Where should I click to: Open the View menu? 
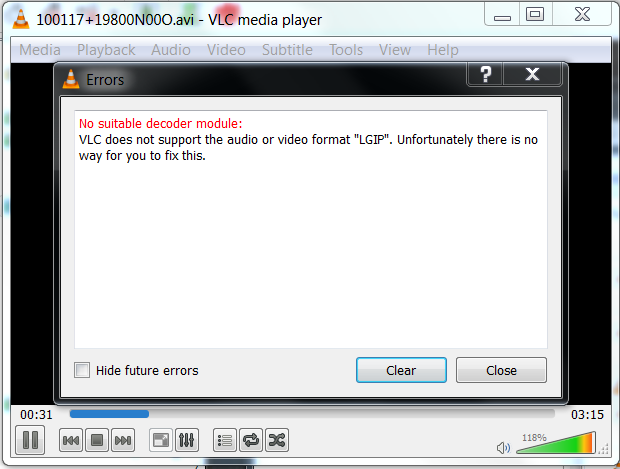395,50
